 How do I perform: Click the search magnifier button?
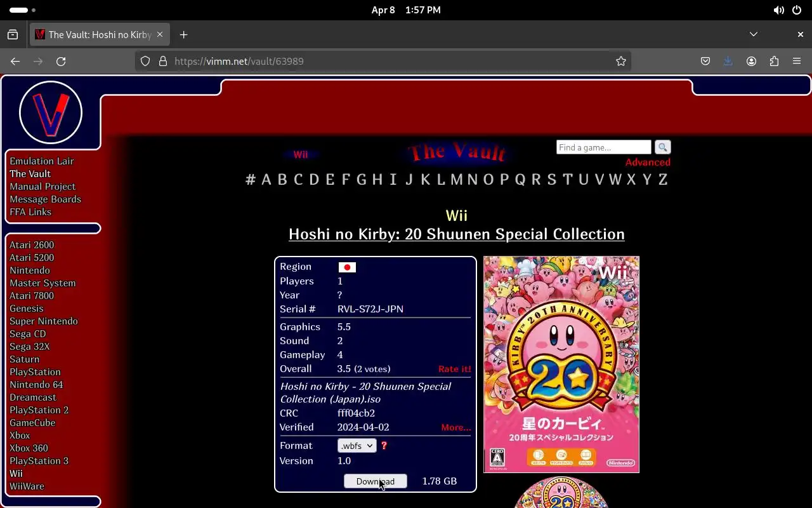pos(662,147)
